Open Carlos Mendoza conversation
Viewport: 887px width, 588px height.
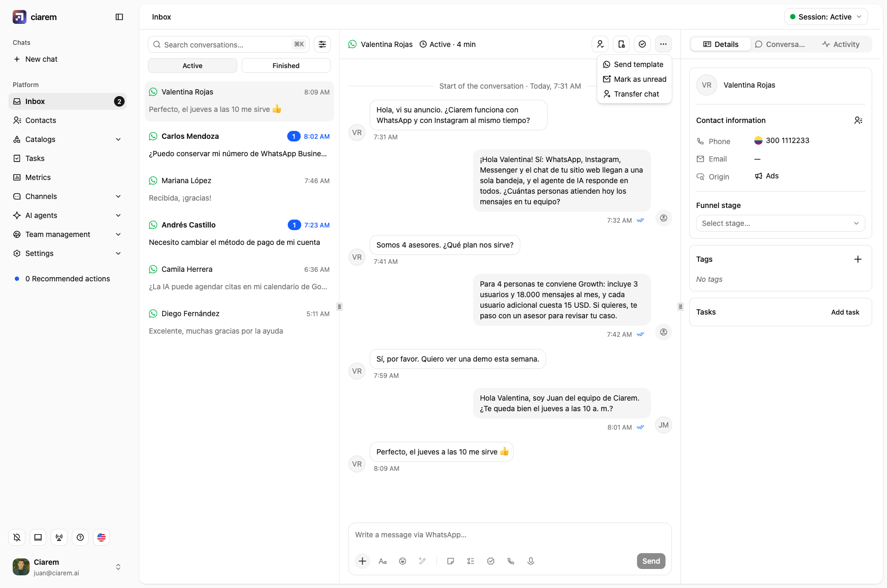(239, 145)
